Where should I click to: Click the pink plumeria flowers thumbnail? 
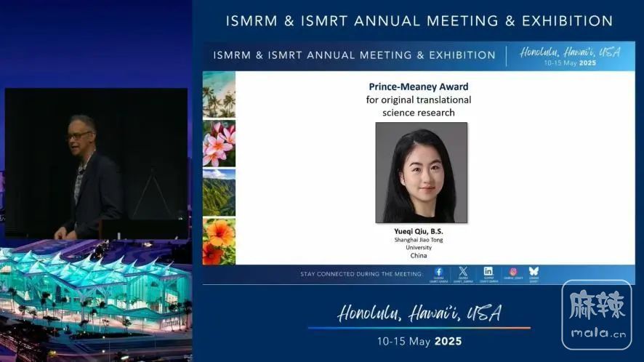click(x=219, y=143)
